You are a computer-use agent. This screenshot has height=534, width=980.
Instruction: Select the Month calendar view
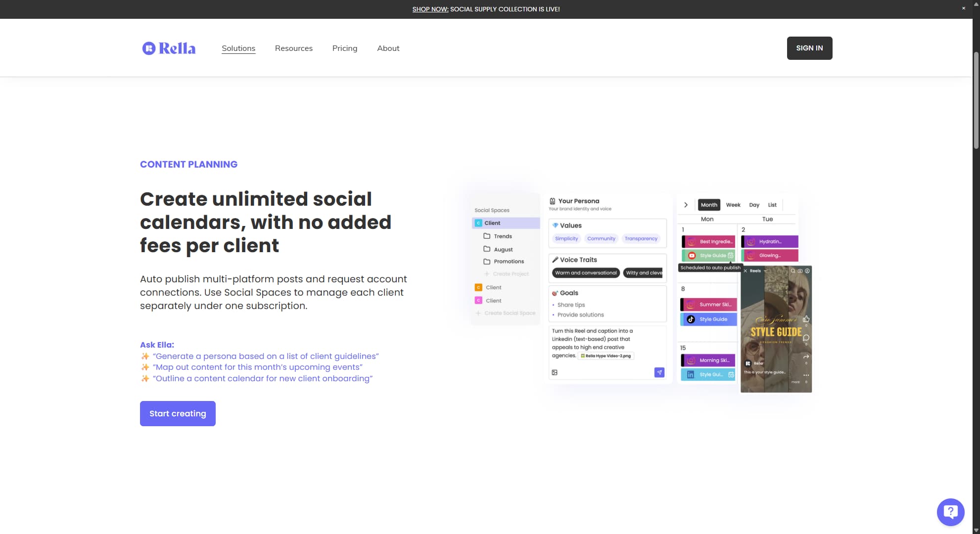[x=709, y=204]
